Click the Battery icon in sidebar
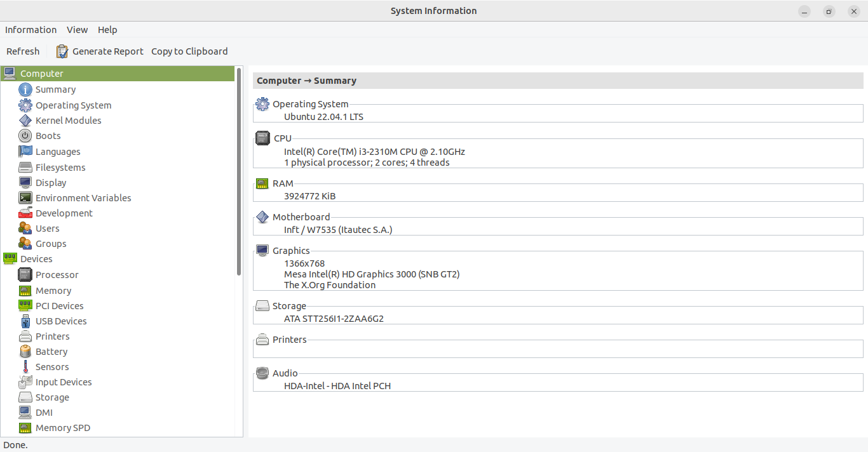Viewport: 868px width, 452px height. 25,352
